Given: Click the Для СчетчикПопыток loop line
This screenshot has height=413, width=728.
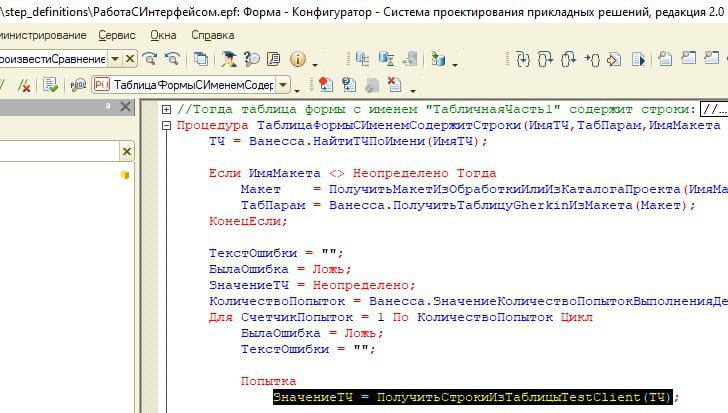Looking at the screenshot, I should click(x=401, y=317).
